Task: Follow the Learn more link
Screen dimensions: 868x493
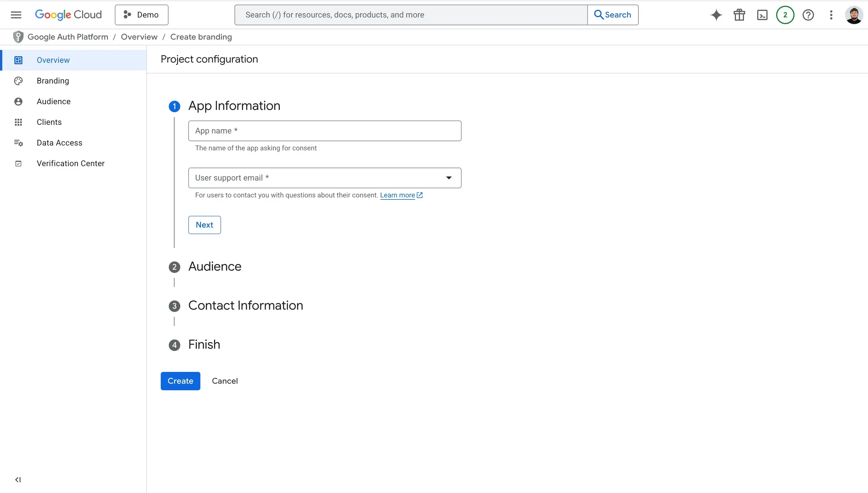Action: pyautogui.click(x=398, y=195)
